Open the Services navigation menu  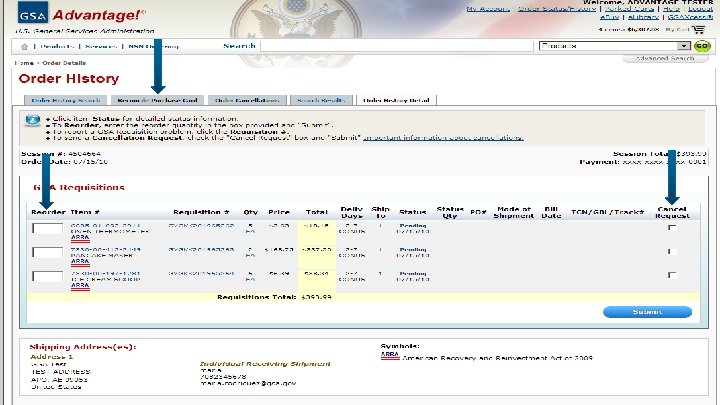[x=101, y=46]
